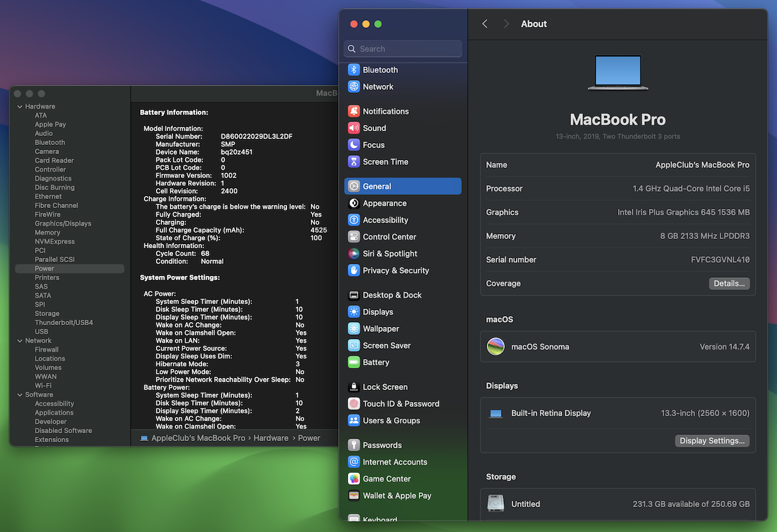Click the Untitled storage disk icon
Viewport: 777px width, 532px height.
(x=496, y=503)
